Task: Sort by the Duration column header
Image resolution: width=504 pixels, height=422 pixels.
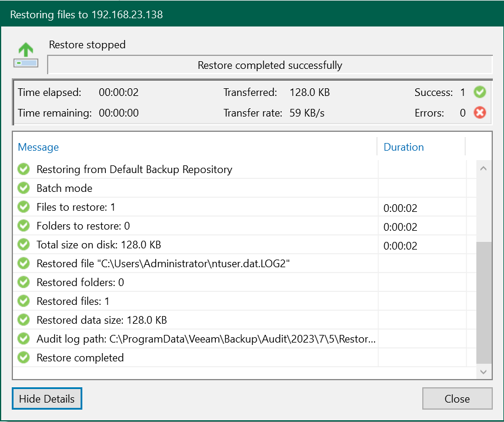Action: 403,147
